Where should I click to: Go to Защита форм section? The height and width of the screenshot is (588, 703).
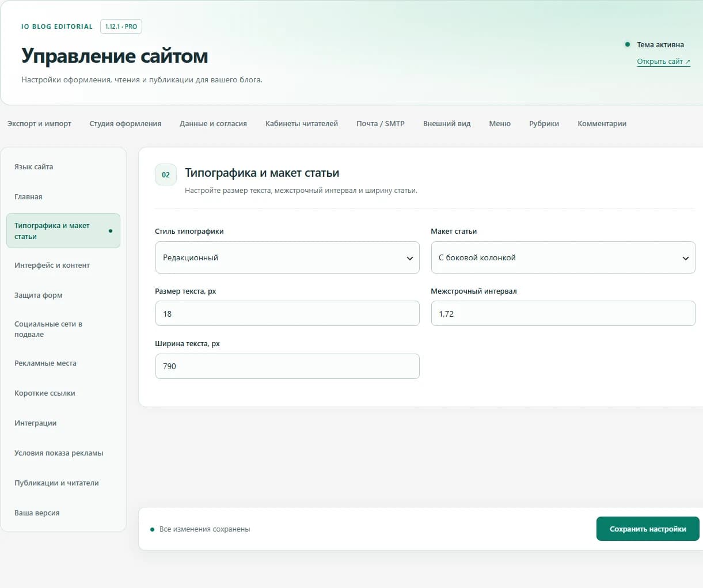tap(63, 295)
